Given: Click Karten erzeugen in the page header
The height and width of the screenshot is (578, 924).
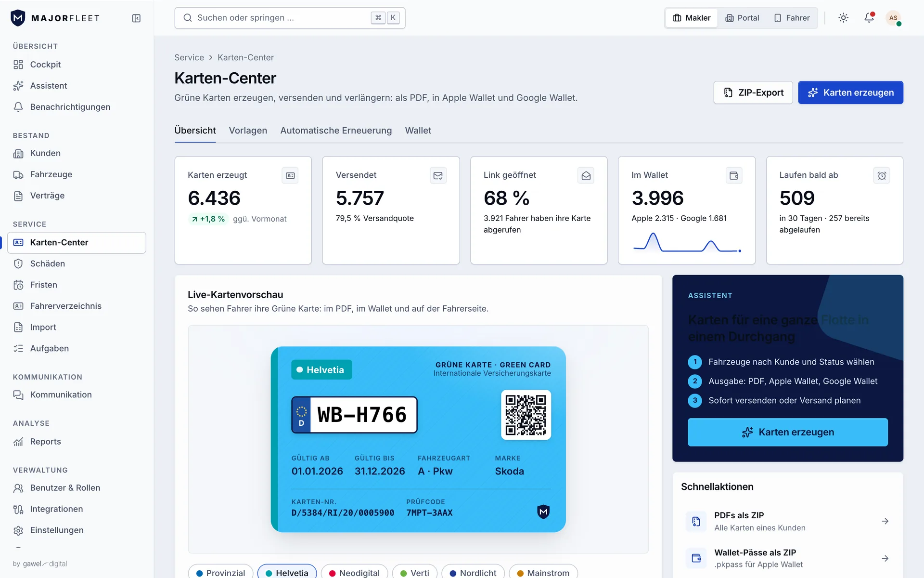Looking at the screenshot, I should (x=851, y=92).
